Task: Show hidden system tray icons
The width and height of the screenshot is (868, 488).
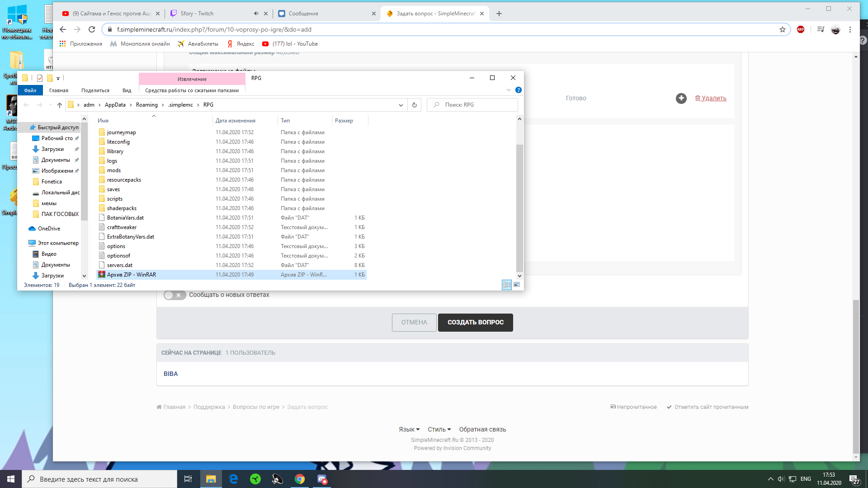Action: [x=770, y=479]
